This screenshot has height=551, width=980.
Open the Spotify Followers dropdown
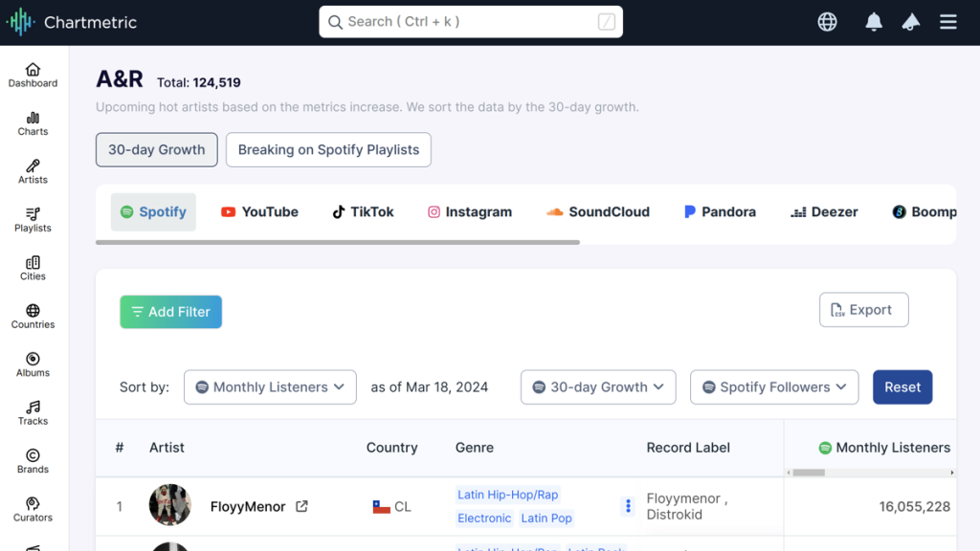[x=774, y=387]
